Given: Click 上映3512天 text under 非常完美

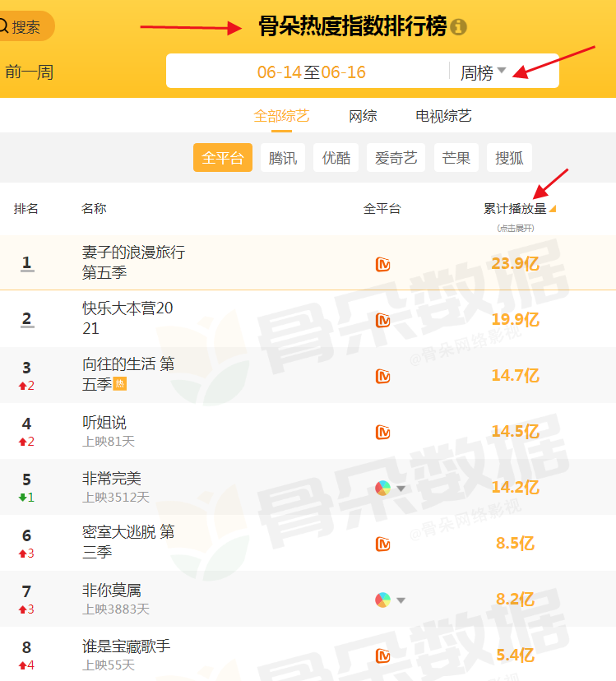Looking at the screenshot, I should tap(116, 498).
